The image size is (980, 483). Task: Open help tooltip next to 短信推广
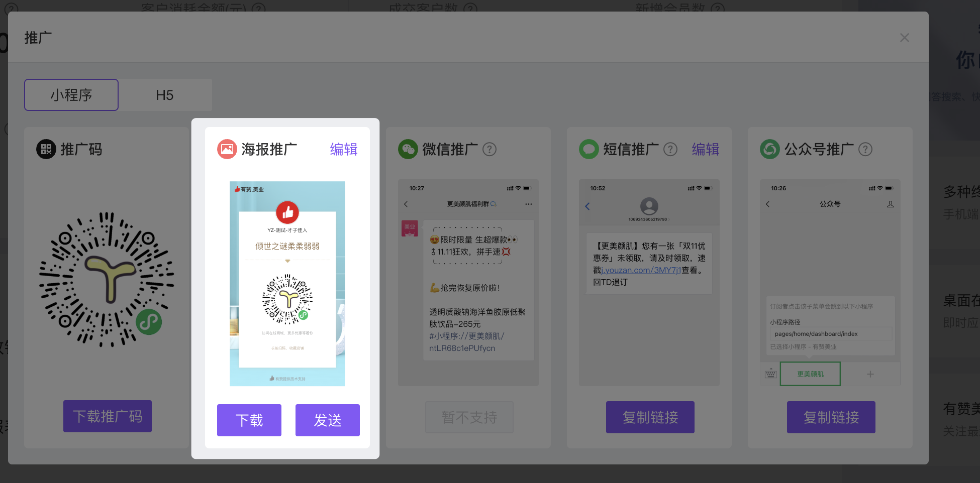pyautogui.click(x=670, y=149)
